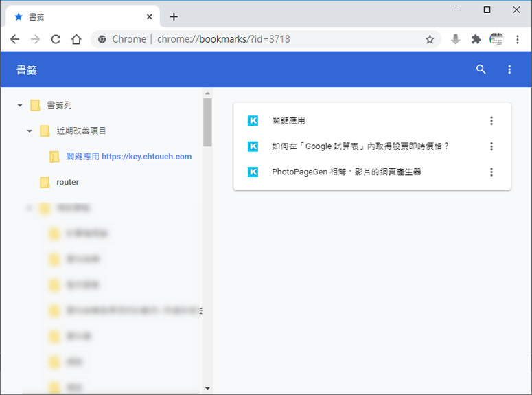This screenshot has width=532, height=395.
Task: Select the router folder
Action: (x=67, y=182)
